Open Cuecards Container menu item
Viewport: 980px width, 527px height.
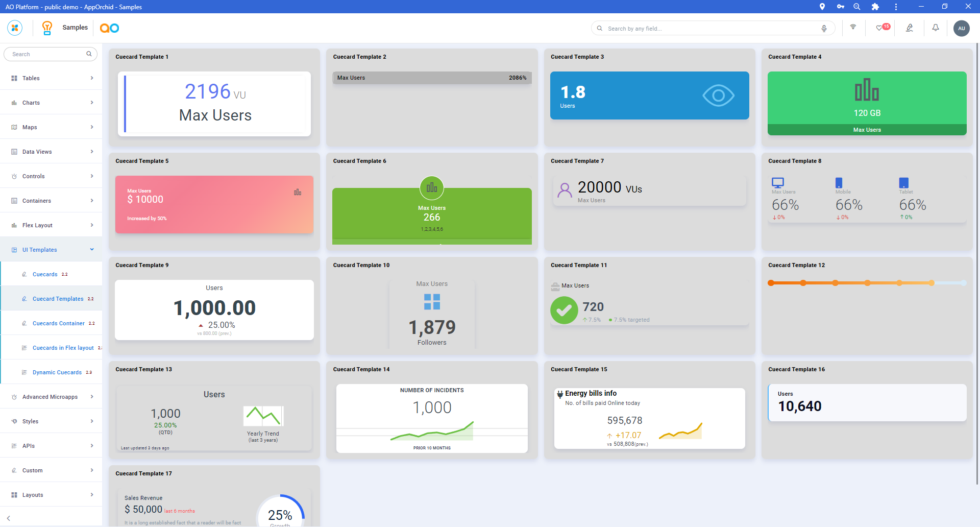click(58, 323)
